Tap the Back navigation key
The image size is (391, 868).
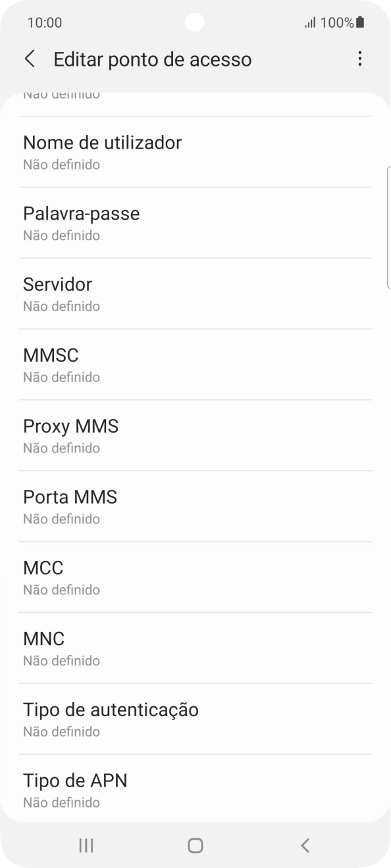[x=304, y=846]
